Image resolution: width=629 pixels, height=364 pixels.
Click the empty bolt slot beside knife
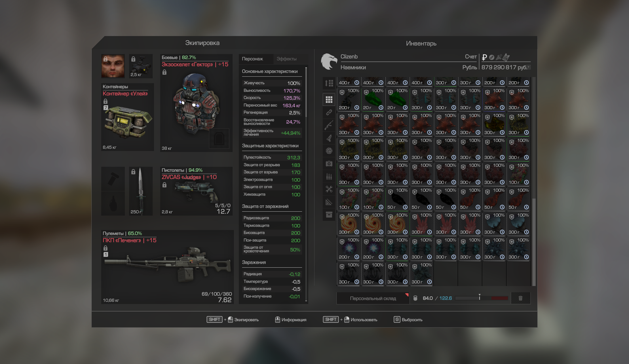click(113, 179)
